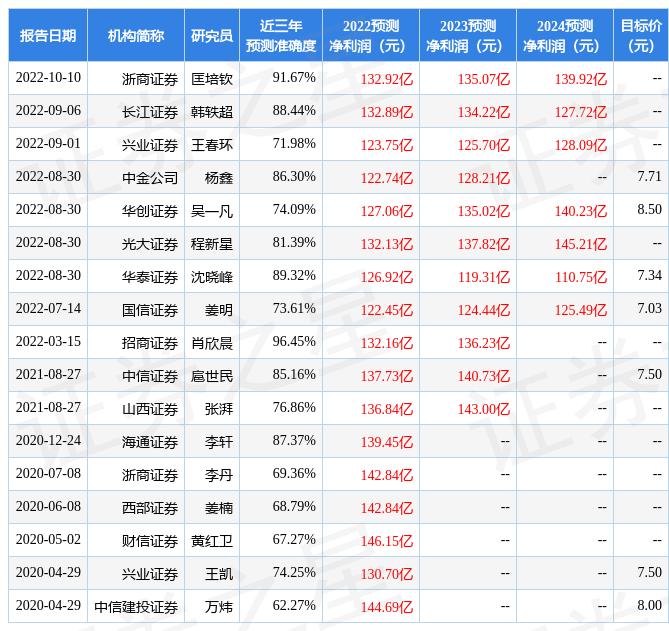This screenshot has width=669, height=631.
Task: Click the target price 8.50
Action: (649, 209)
